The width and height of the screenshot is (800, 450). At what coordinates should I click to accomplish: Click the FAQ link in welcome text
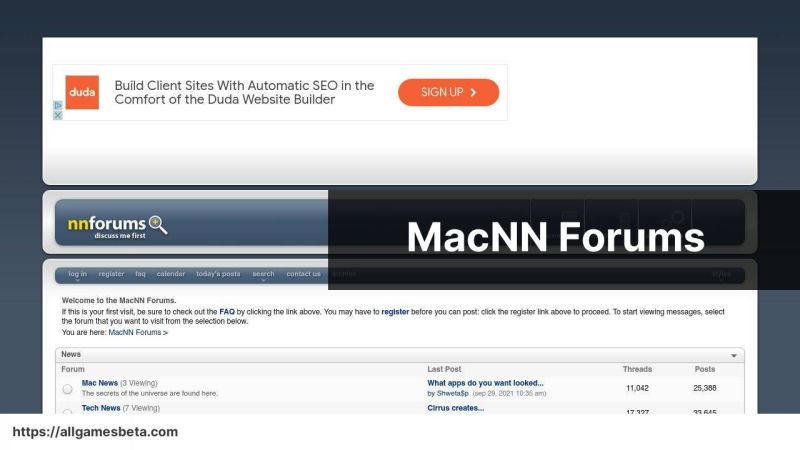(x=227, y=312)
